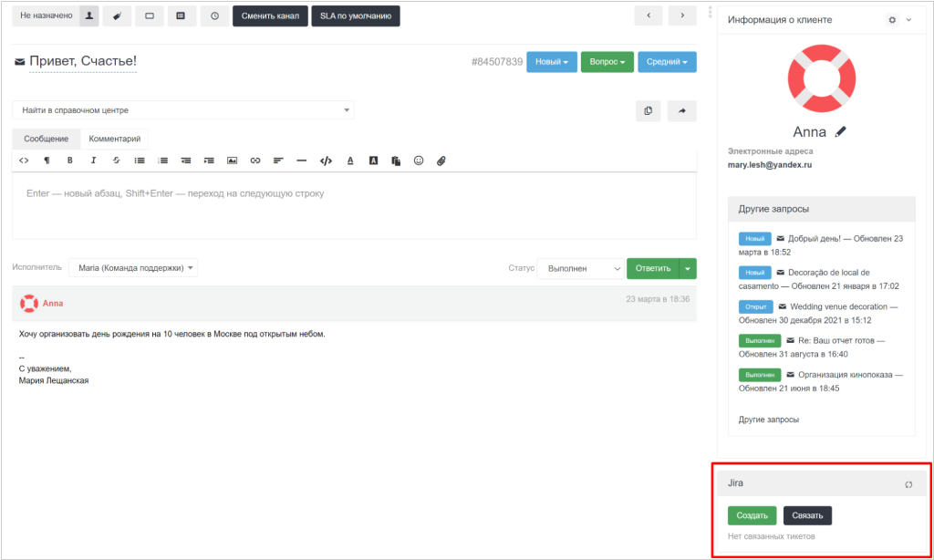This screenshot has height=560, width=934.
Task: Toggle HTML source view in editor
Action: [x=24, y=161]
